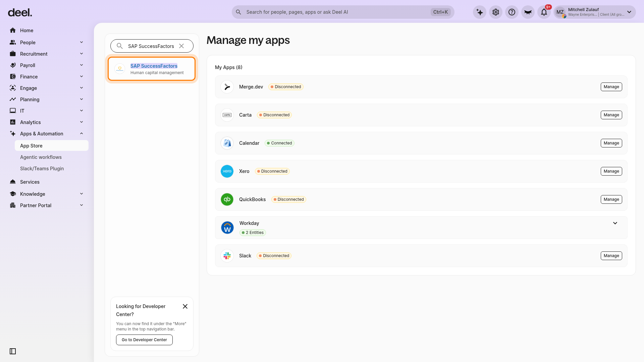Open App Store menu item

click(x=52, y=146)
